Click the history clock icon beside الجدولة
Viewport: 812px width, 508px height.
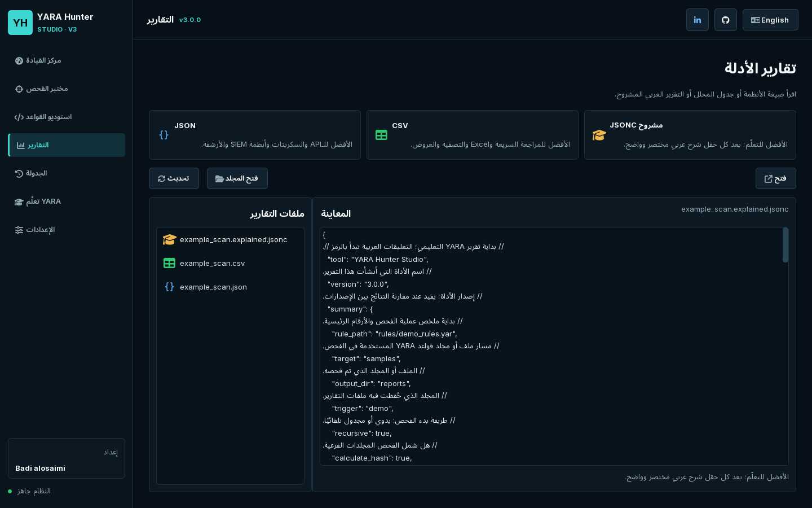19,174
